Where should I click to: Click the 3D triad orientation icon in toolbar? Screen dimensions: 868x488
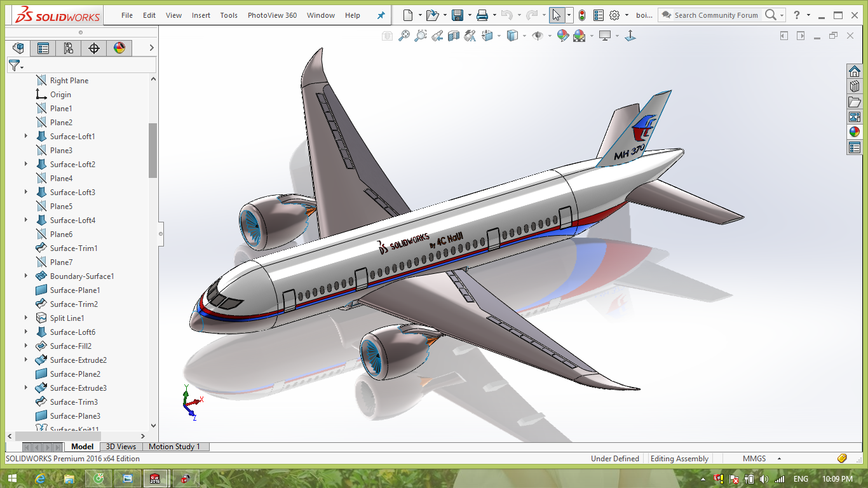click(x=630, y=36)
